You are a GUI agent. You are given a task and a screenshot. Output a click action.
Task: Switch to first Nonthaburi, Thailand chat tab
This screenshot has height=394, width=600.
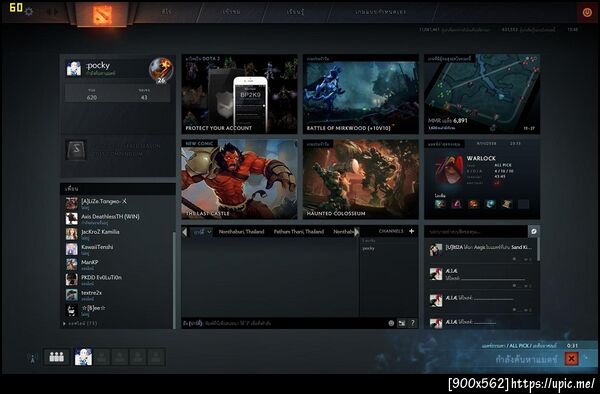coord(241,231)
